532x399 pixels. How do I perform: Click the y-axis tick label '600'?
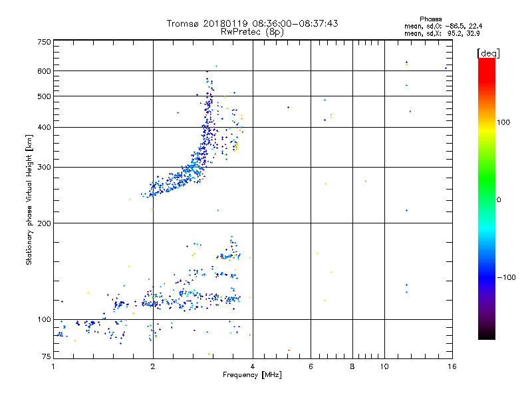pos(44,71)
